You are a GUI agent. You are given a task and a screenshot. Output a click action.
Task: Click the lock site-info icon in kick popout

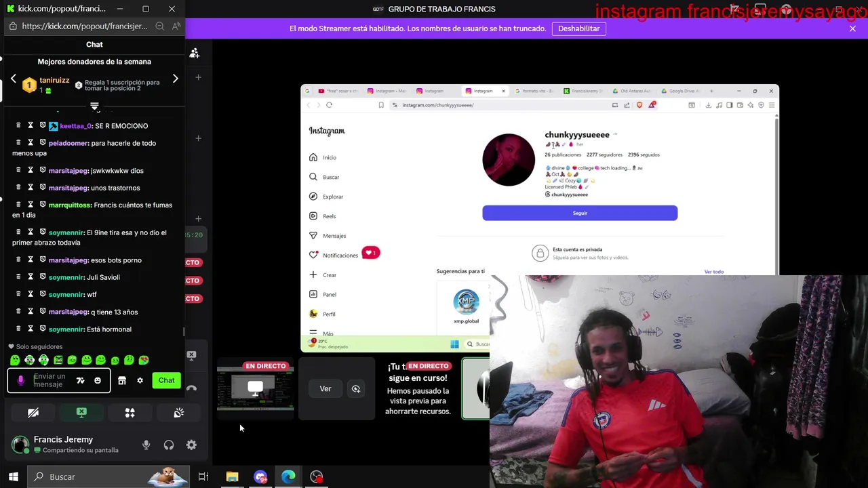(13, 26)
